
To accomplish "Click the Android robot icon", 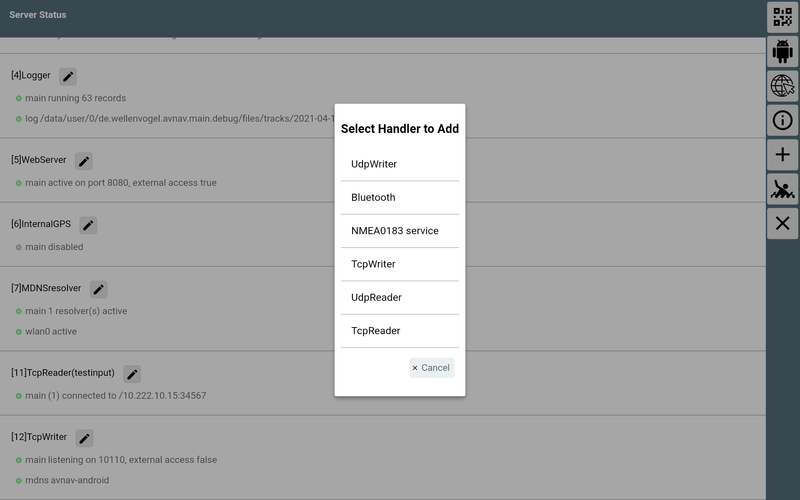I will 782,51.
